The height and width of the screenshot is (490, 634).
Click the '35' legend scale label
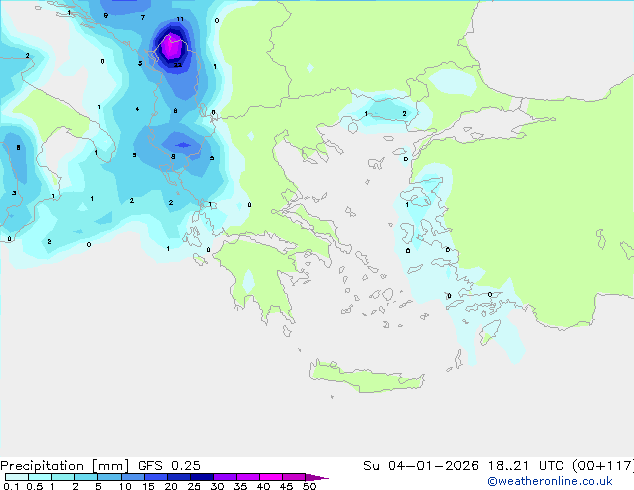click(x=240, y=486)
